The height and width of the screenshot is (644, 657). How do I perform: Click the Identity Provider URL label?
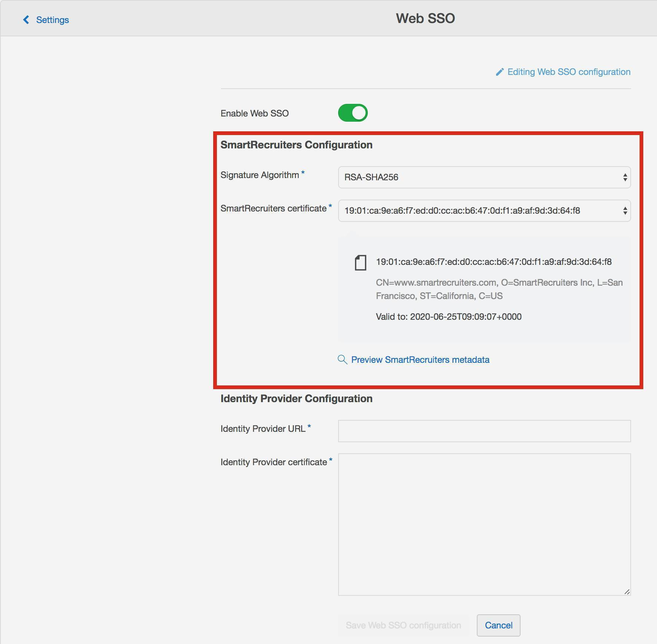click(263, 429)
